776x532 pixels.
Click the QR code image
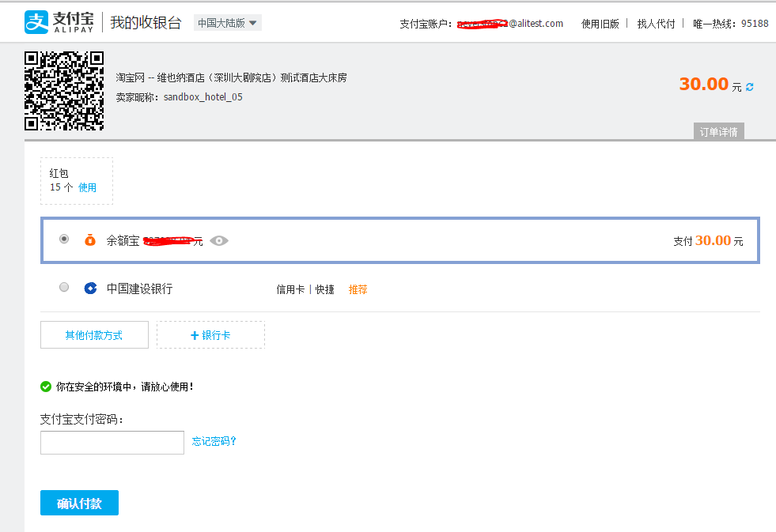64,91
